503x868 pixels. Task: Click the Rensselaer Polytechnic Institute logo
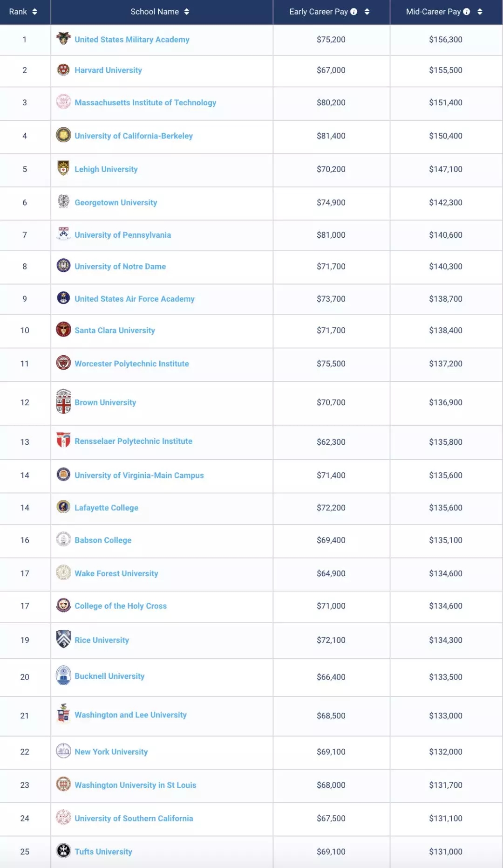click(63, 440)
